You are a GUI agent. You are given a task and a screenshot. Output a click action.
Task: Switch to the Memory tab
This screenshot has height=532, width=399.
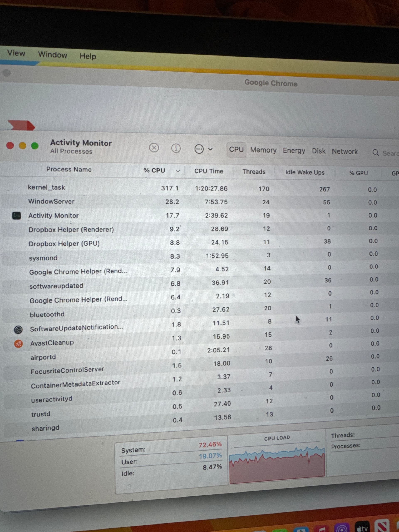[263, 150]
